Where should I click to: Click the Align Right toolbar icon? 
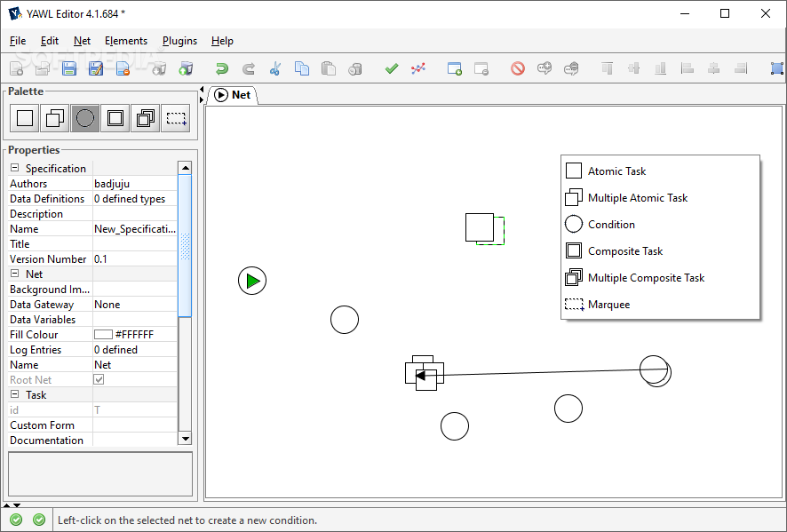[x=740, y=68]
